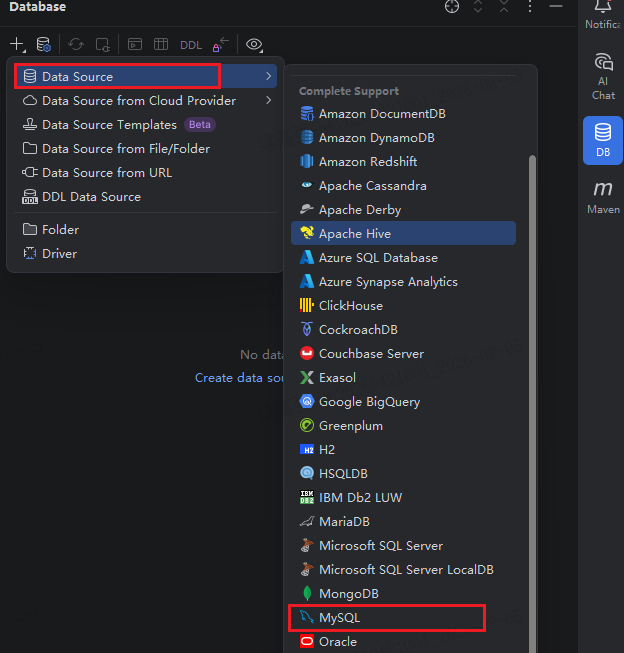The width and height of the screenshot is (624, 653).
Task: Click the New (plus) toolbar button
Action: click(x=17, y=44)
